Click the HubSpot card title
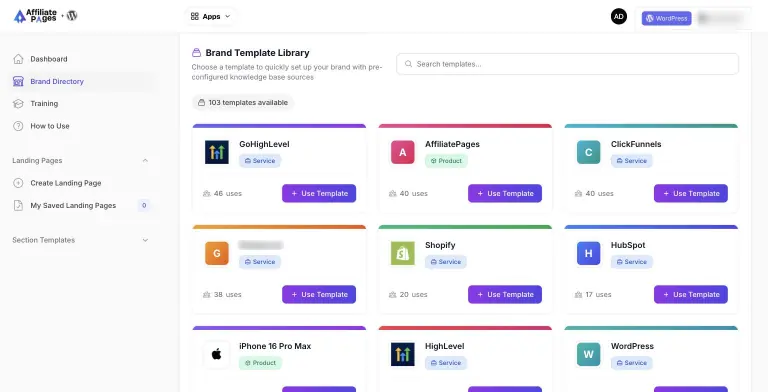Image resolution: width=768 pixels, height=392 pixels. pos(628,245)
